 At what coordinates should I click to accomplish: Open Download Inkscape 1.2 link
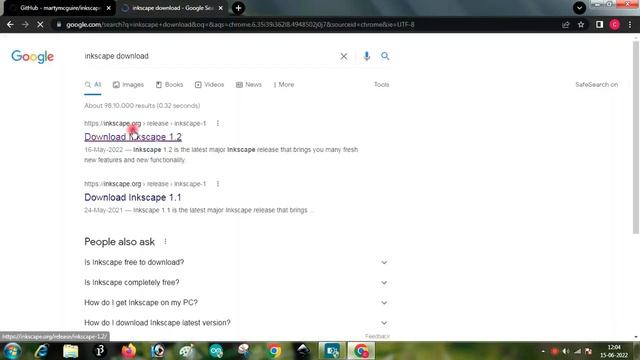(x=133, y=137)
